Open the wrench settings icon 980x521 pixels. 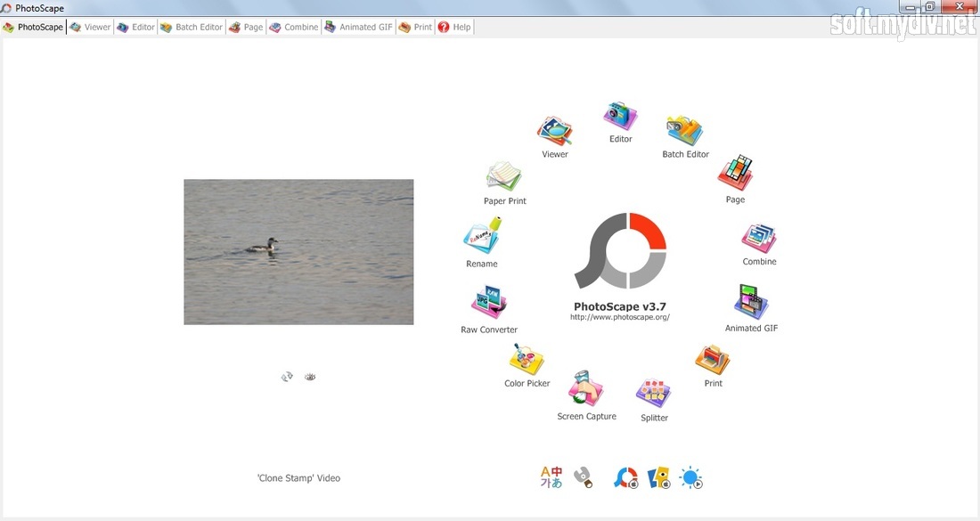(584, 477)
